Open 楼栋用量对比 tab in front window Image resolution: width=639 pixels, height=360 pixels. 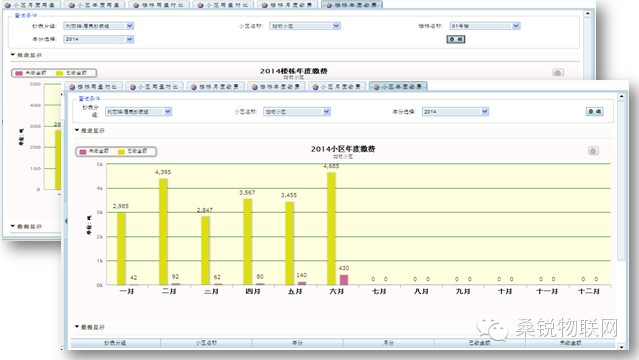click(93, 86)
